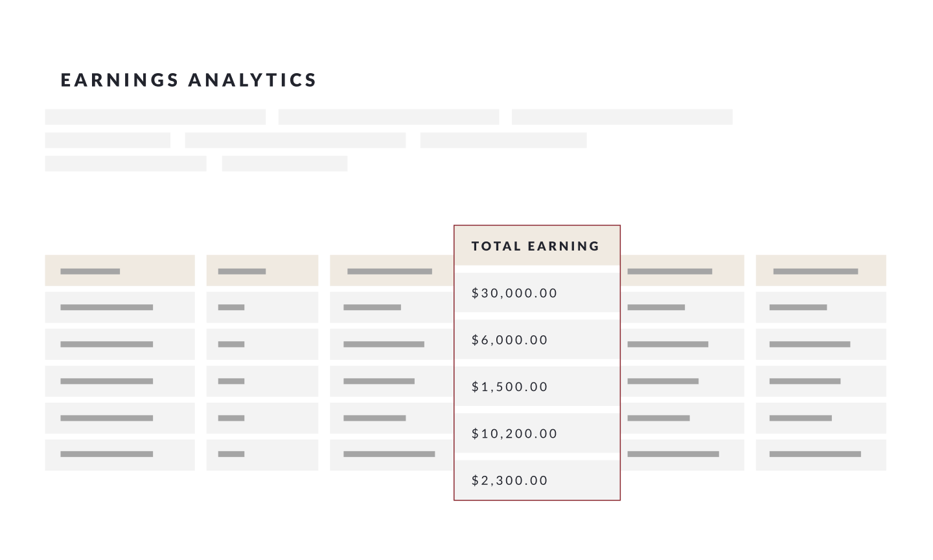Click the first column header of the table
933x560 pixels.
119,271
